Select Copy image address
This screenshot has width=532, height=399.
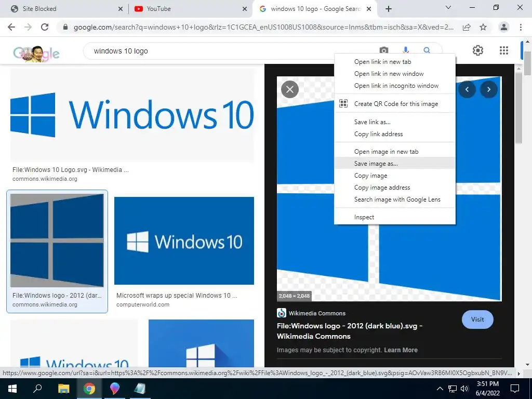coord(395,187)
